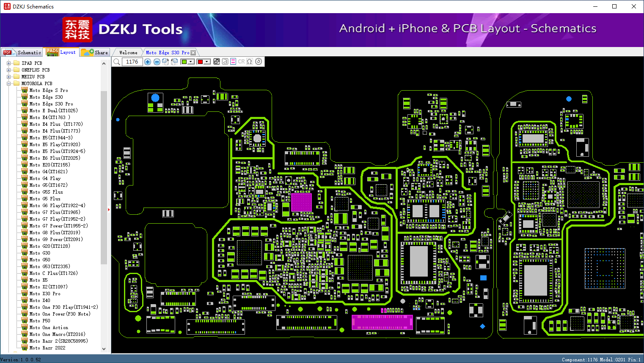Screen dimensions: 644x363
Task: Collapse the MOTOROLA PCB folder
Action: [x=8, y=83]
